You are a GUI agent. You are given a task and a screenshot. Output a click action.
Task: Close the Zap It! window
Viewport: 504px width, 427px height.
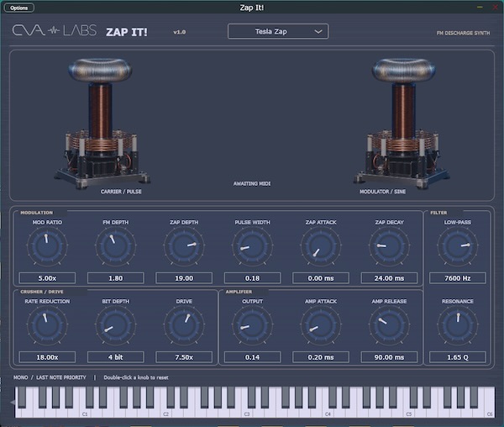pyautogui.click(x=496, y=7)
